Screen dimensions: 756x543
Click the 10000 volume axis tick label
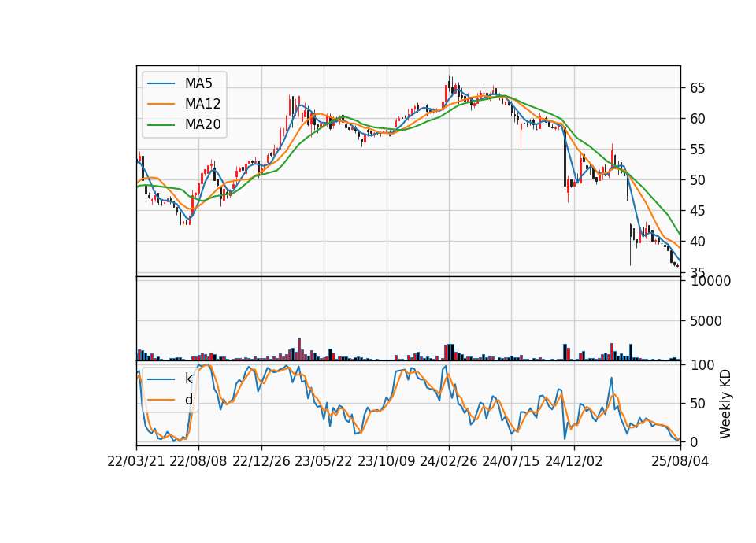710,281
